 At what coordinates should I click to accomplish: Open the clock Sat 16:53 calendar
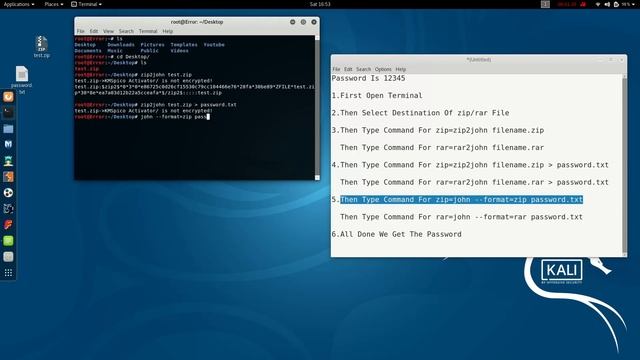click(320, 4)
